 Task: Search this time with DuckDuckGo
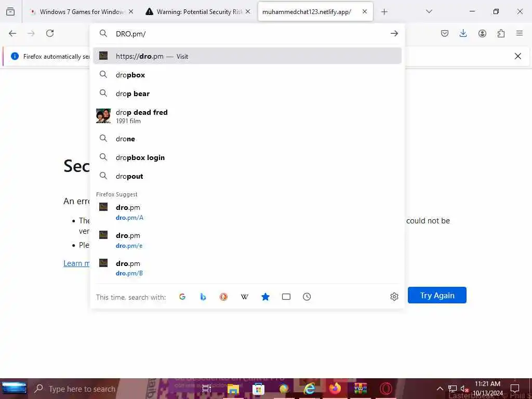coord(223,297)
